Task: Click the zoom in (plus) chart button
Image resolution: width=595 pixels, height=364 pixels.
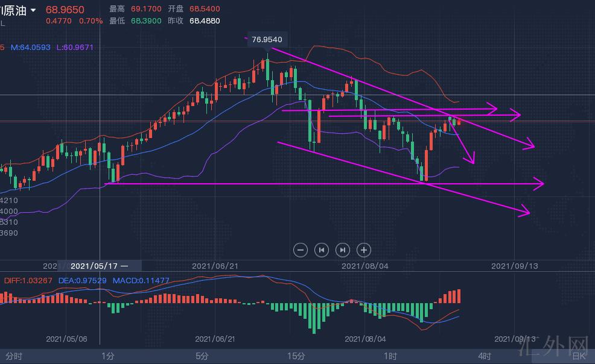Action: point(363,249)
